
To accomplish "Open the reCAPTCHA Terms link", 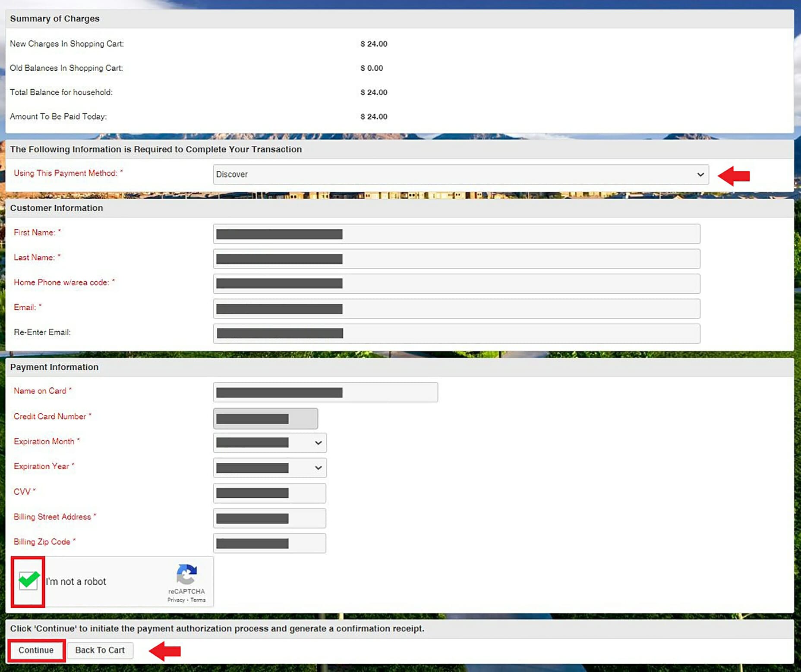I will (198, 600).
